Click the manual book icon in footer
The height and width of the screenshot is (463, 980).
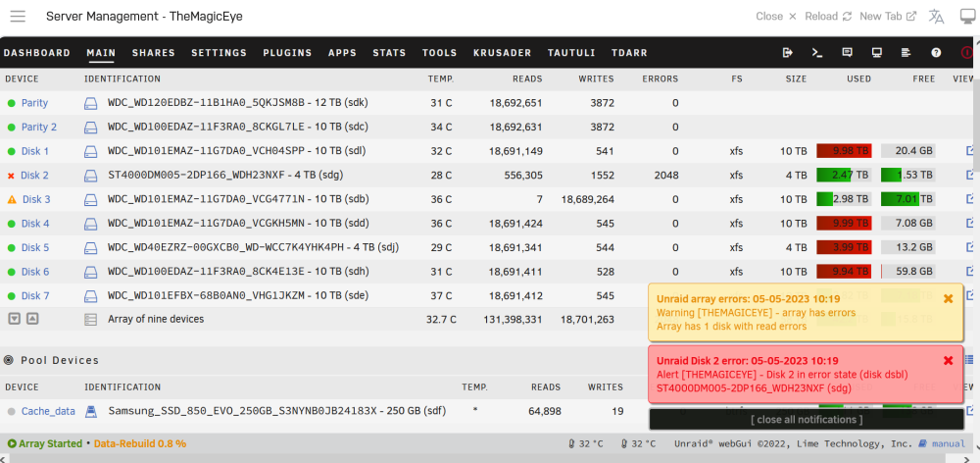[922, 443]
